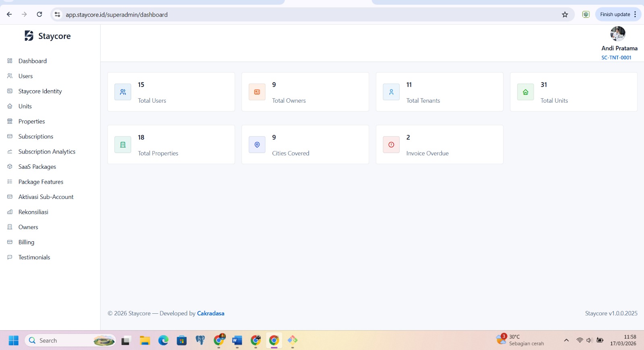This screenshot has height=350, width=644.
Task: Open pgAdmin elephant icon on taskbar
Action: point(200,340)
